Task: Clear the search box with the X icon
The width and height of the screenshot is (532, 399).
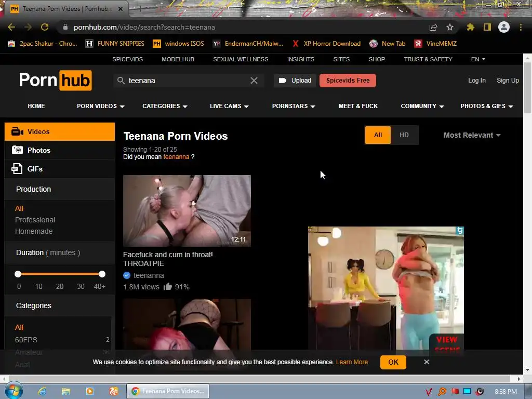Action: (254, 81)
